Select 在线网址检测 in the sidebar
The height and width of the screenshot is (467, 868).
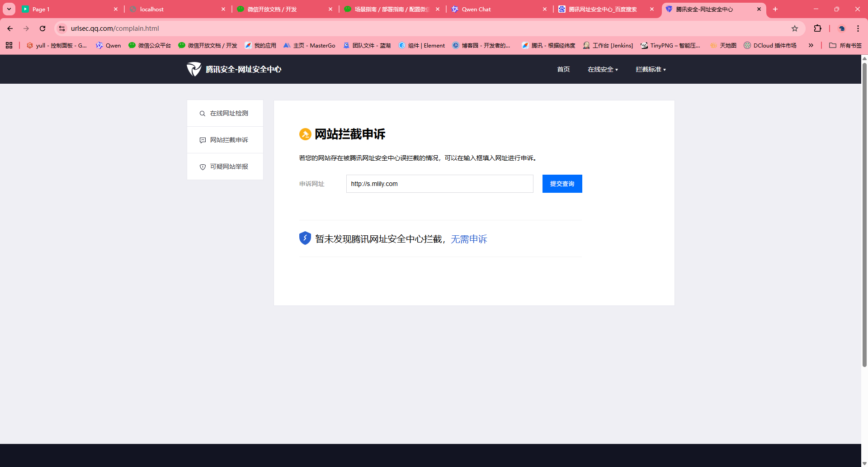[x=225, y=113]
